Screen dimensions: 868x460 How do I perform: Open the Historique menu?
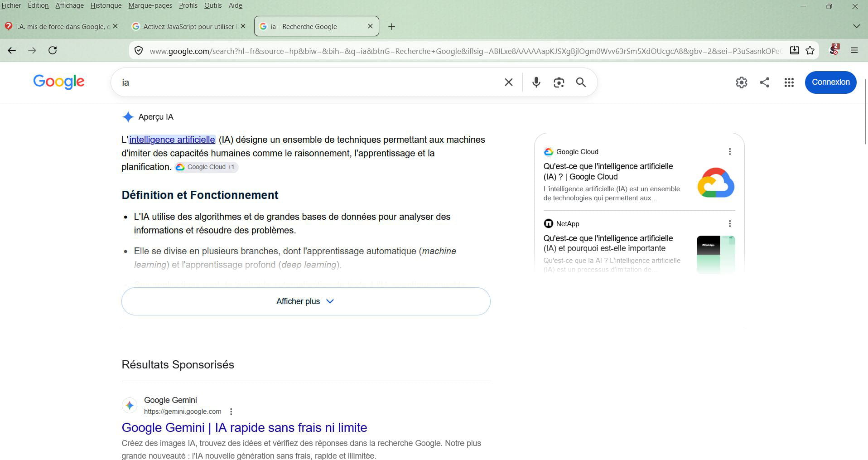(x=106, y=5)
